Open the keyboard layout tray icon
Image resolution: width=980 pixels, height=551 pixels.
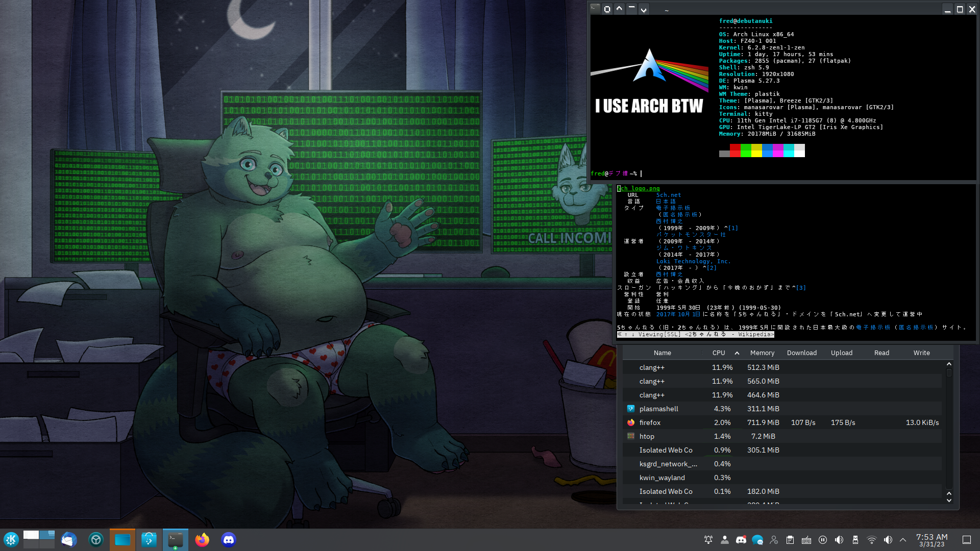[x=806, y=540]
